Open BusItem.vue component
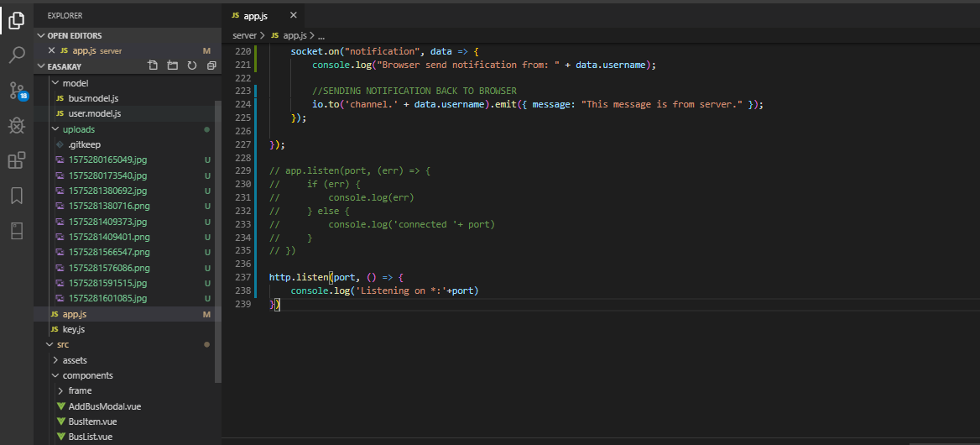Image resolution: width=980 pixels, height=445 pixels. [x=92, y=421]
